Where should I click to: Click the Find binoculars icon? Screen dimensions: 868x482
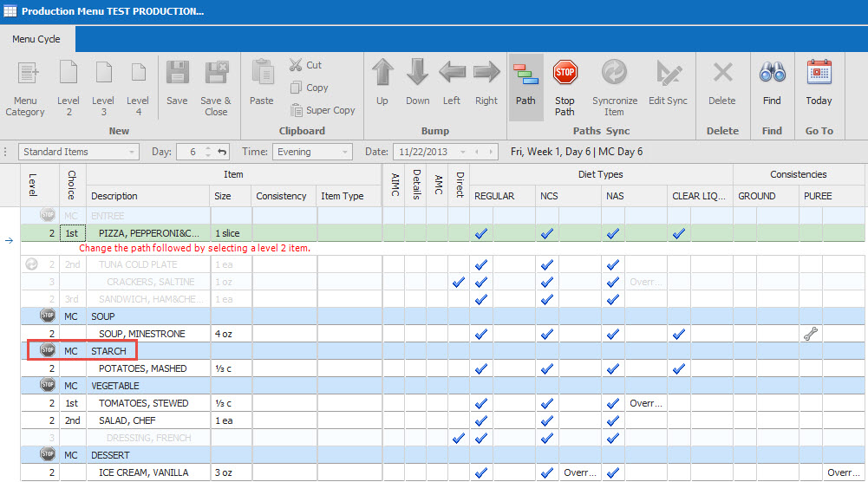tap(771, 74)
